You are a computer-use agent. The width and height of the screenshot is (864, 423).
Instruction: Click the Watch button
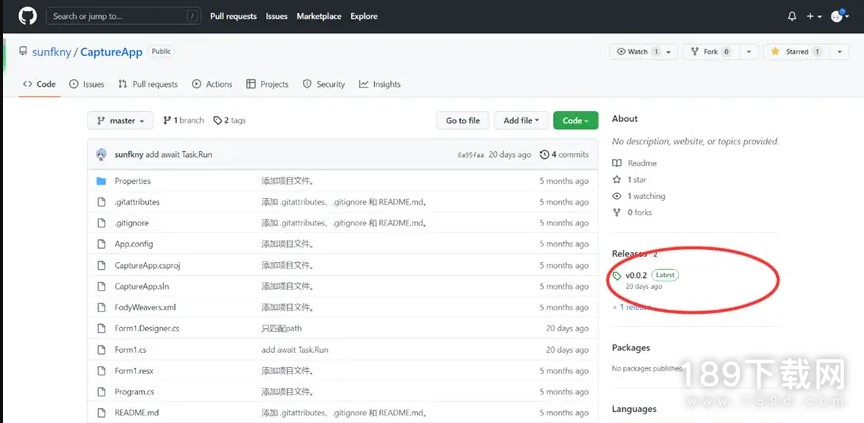[636, 52]
